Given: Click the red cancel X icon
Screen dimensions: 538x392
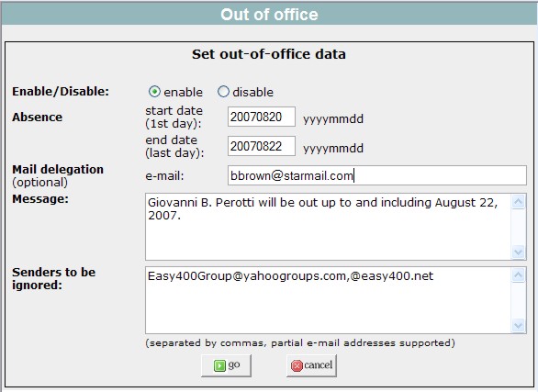Looking at the screenshot, I should [297, 365].
